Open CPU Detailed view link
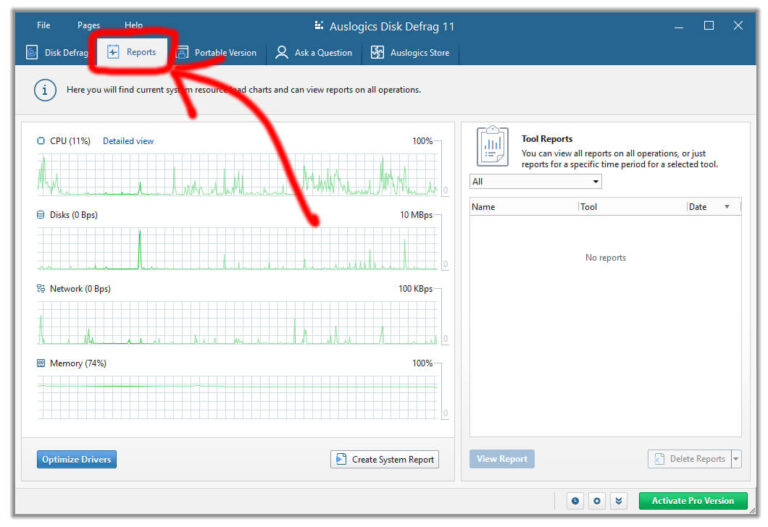 click(x=128, y=141)
